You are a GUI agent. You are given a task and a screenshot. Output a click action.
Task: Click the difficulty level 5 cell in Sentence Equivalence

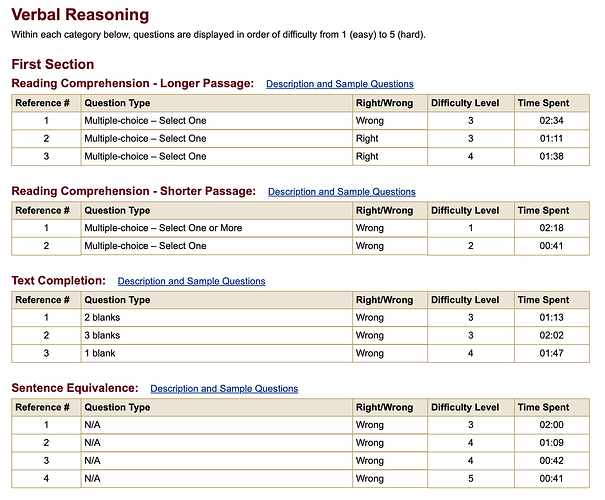click(468, 478)
